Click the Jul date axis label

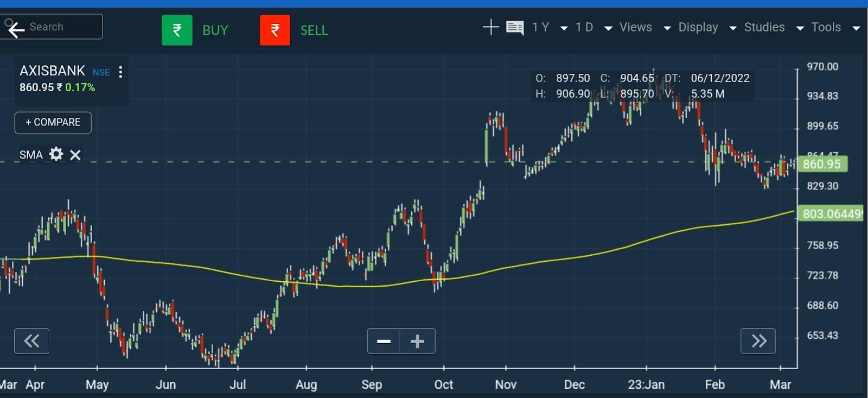point(238,385)
